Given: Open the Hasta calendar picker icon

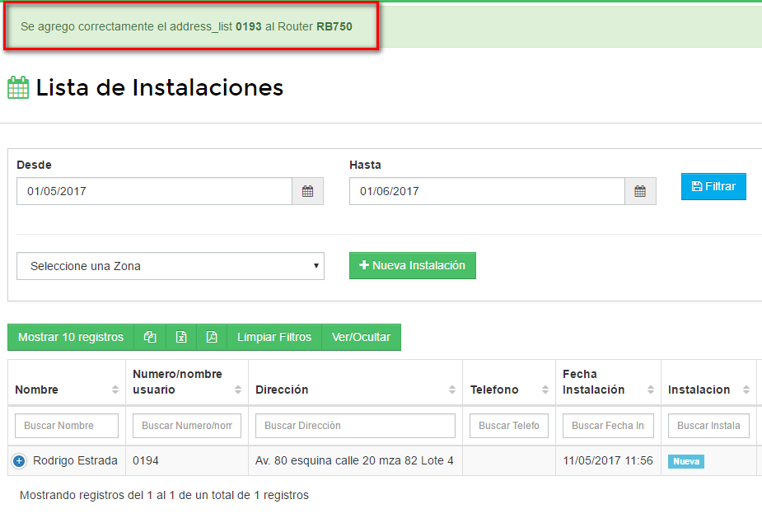Looking at the screenshot, I should click(x=640, y=190).
